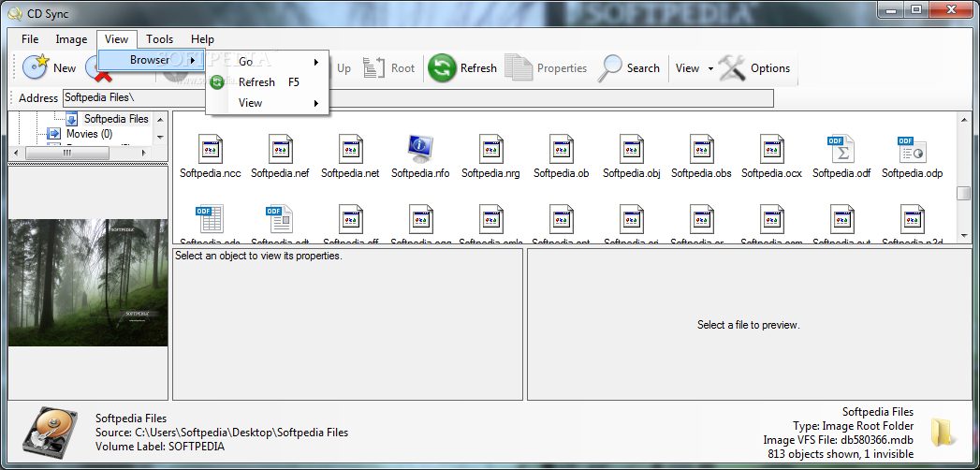Close the open View menu

[x=117, y=39]
